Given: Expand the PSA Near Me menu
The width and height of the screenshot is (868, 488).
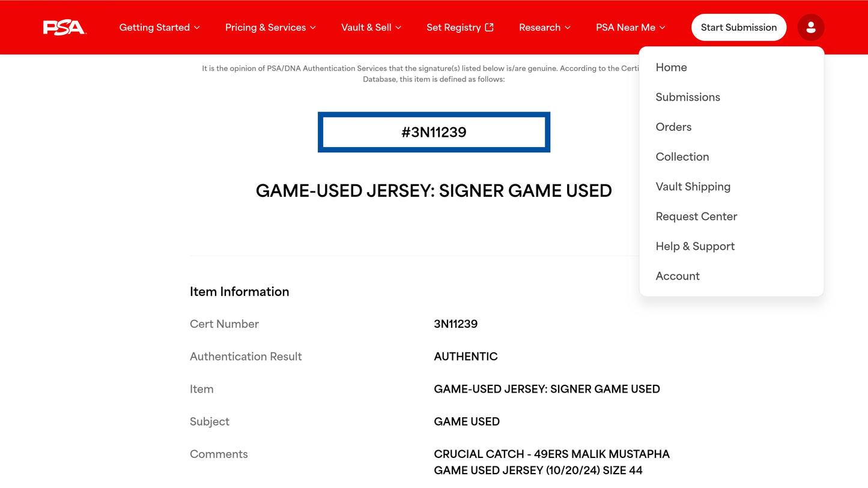Looking at the screenshot, I should pyautogui.click(x=631, y=28).
